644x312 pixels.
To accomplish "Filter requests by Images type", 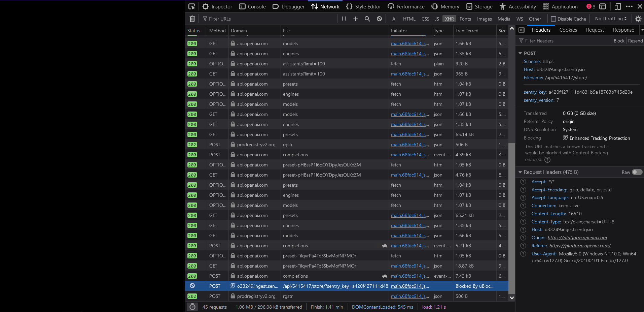I will click(484, 19).
